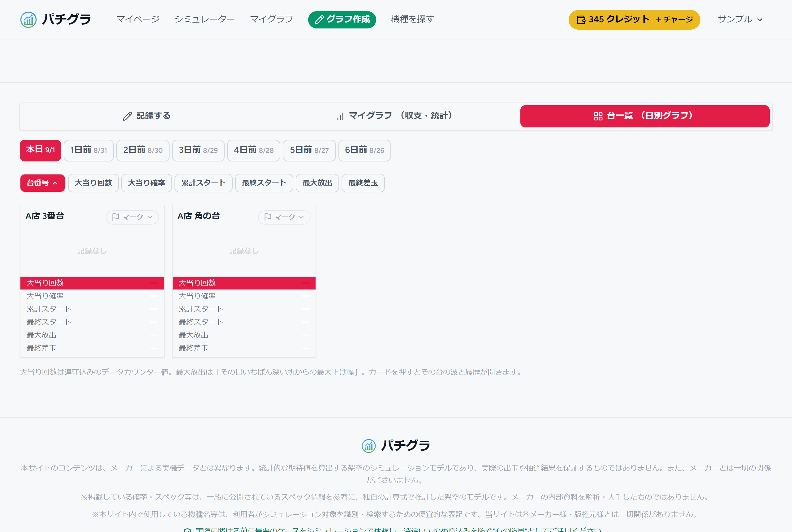Sort by 最終差玉 chip

tap(363, 183)
